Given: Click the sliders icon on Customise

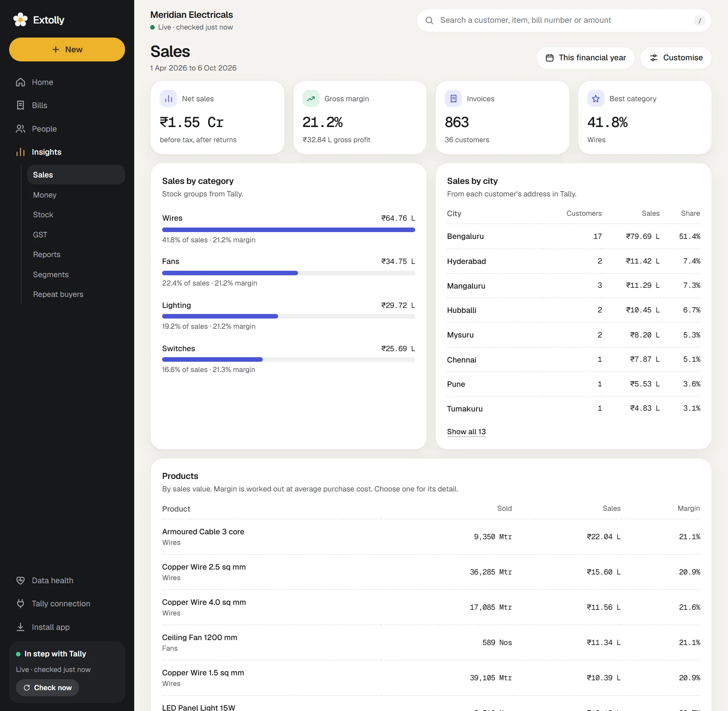Looking at the screenshot, I should coord(654,58).
